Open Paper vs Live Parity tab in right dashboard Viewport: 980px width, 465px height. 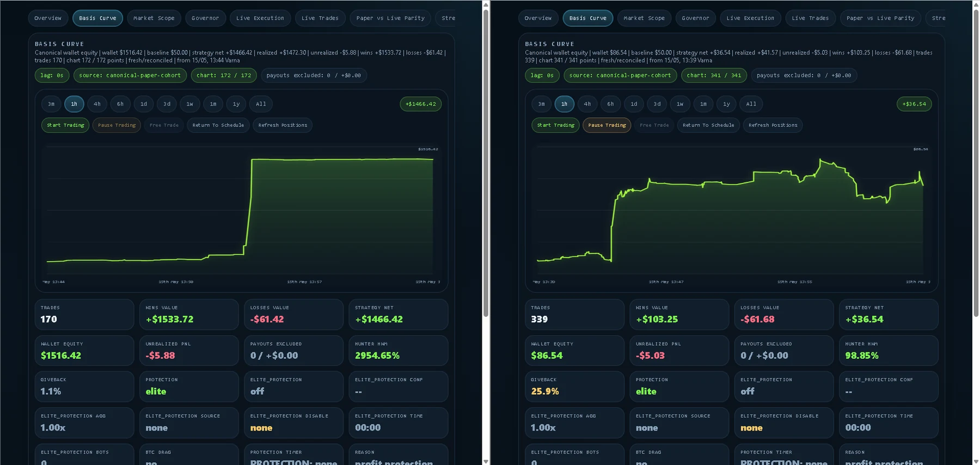[x=880, y=18]
